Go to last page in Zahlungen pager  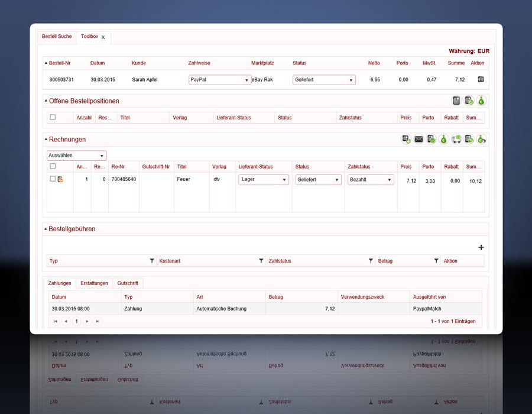[x=98, y=321]
